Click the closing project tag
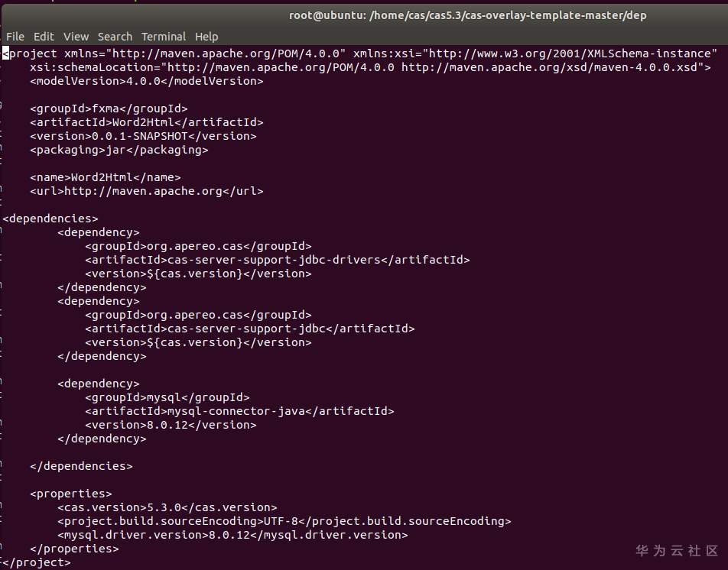 36,562
